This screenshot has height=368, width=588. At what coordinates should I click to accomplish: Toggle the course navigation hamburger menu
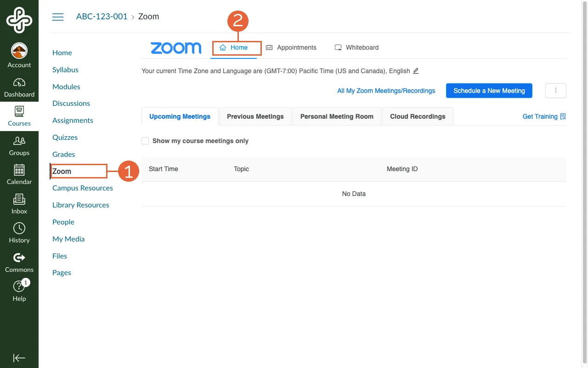point(58,17)
